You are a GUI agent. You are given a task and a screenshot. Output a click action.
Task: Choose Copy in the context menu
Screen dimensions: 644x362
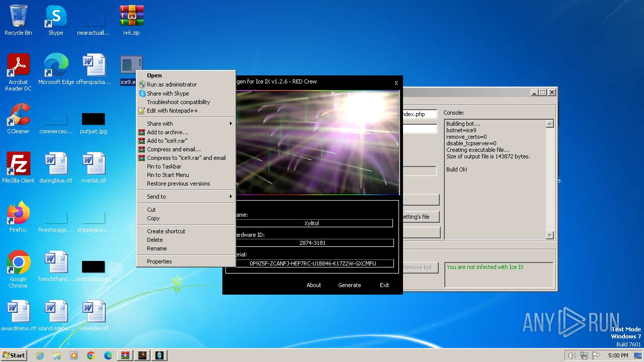pyautogui.click(x=186, y=218)
